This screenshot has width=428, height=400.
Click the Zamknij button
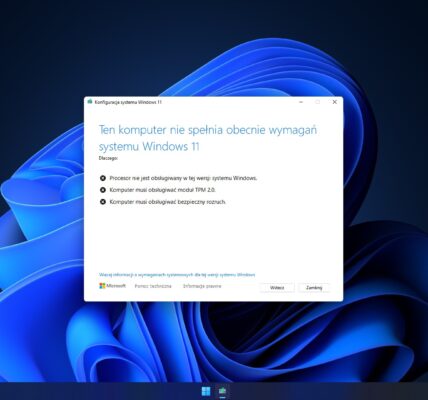[314, 288]
